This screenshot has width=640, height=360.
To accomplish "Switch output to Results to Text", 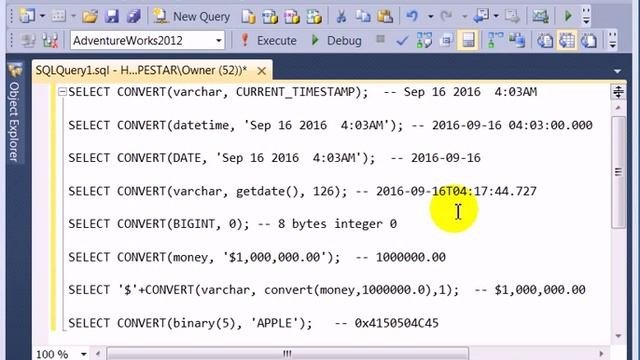I will pos(544,40).
